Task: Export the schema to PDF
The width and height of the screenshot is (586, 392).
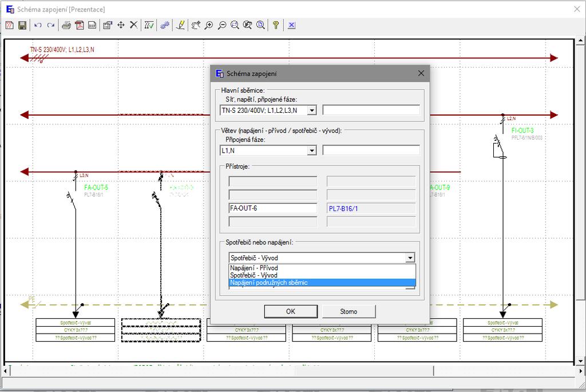Action: click(79, 25)
